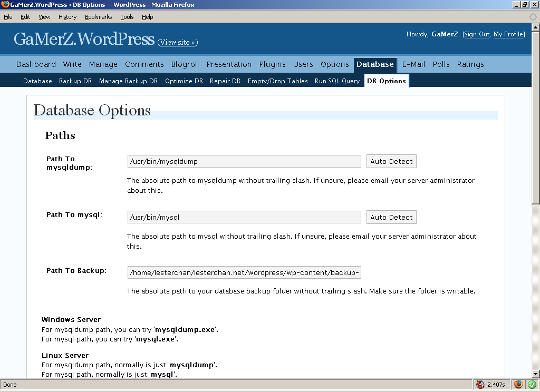
Task: Click the loading throbber icon
Action: [533, 17]
